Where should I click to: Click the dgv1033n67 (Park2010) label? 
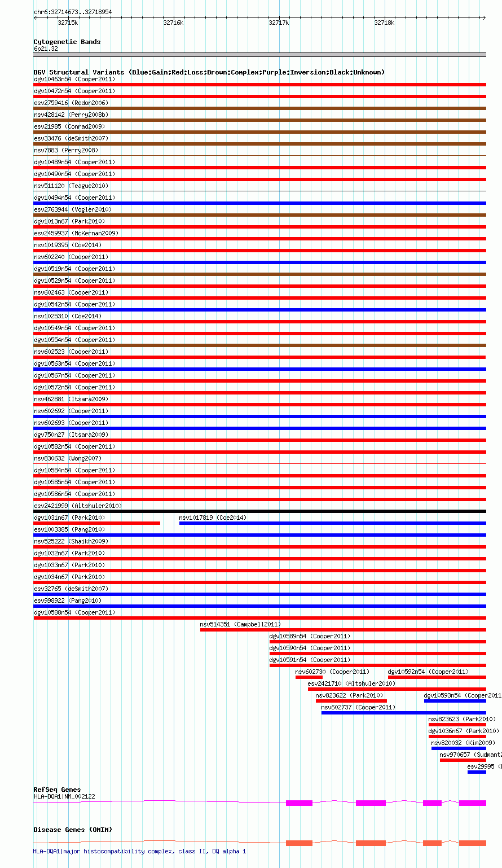69,565
